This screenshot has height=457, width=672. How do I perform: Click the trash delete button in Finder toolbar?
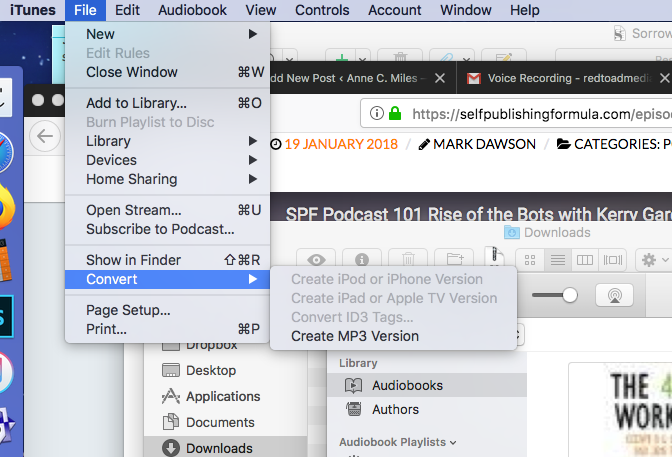pyautogui.click(x=408, y=259)
